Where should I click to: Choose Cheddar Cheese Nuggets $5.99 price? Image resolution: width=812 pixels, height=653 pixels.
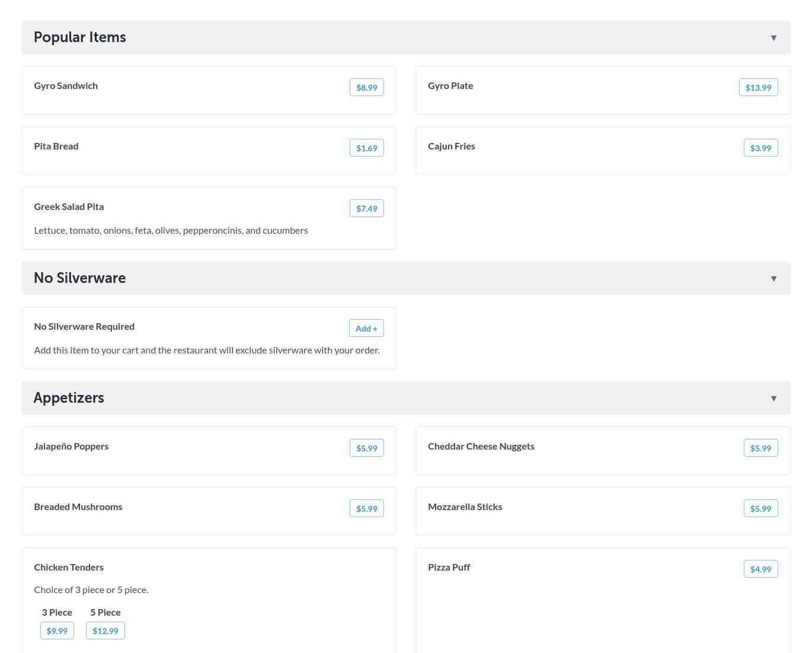click(x=760, y=448)
